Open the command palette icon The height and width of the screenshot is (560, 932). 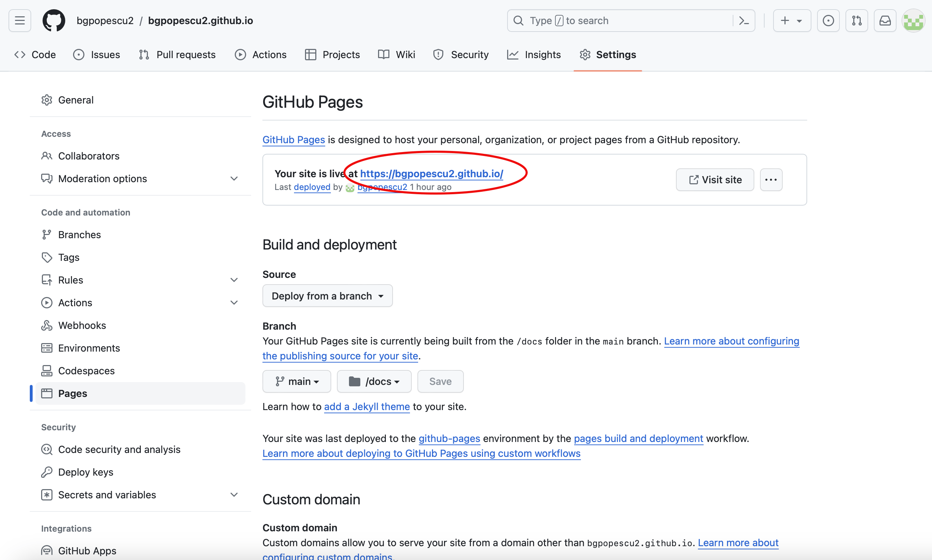pyautogui.click(x=743, y=20)
